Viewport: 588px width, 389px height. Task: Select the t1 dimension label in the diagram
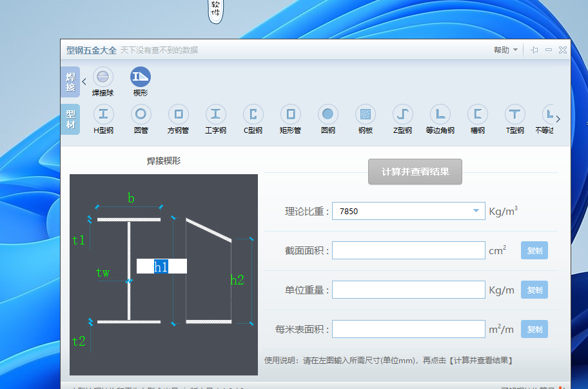click(79, 240)
